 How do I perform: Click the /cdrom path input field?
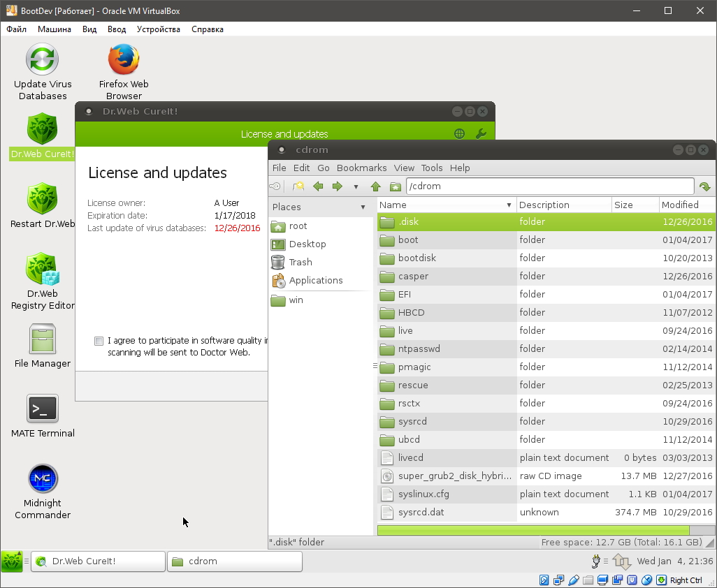tap(550, 186)
